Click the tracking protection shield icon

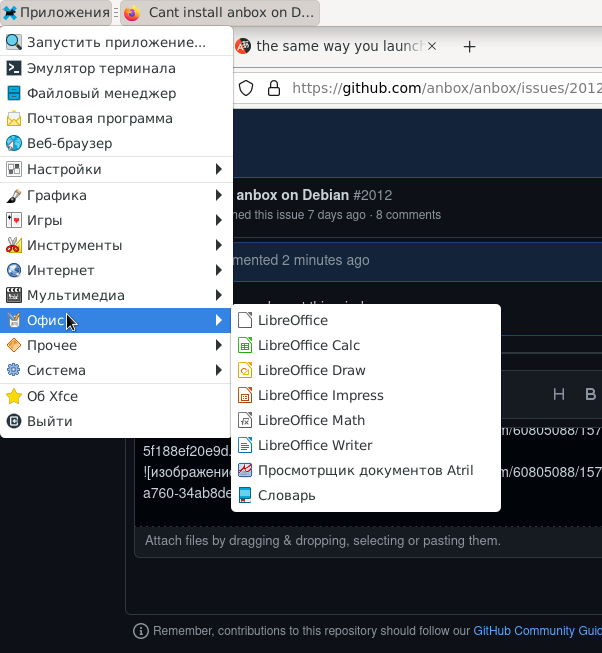(x=246, y=88)
